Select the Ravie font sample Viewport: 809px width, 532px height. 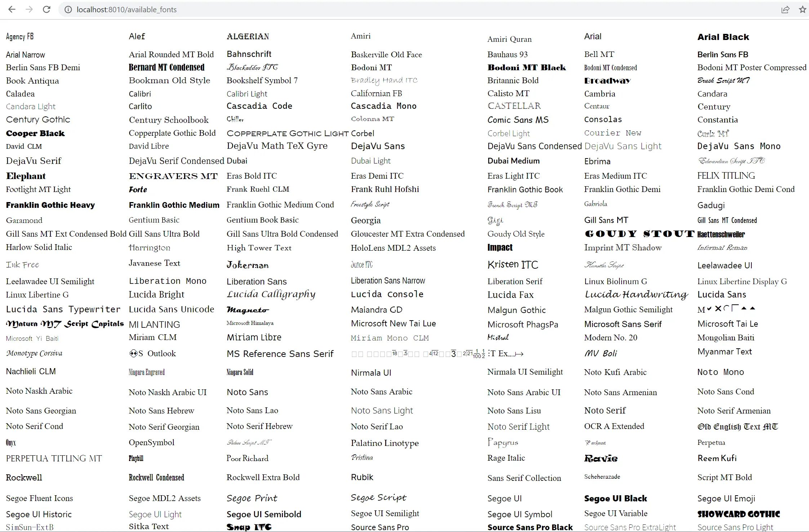[x=601, y=459]
